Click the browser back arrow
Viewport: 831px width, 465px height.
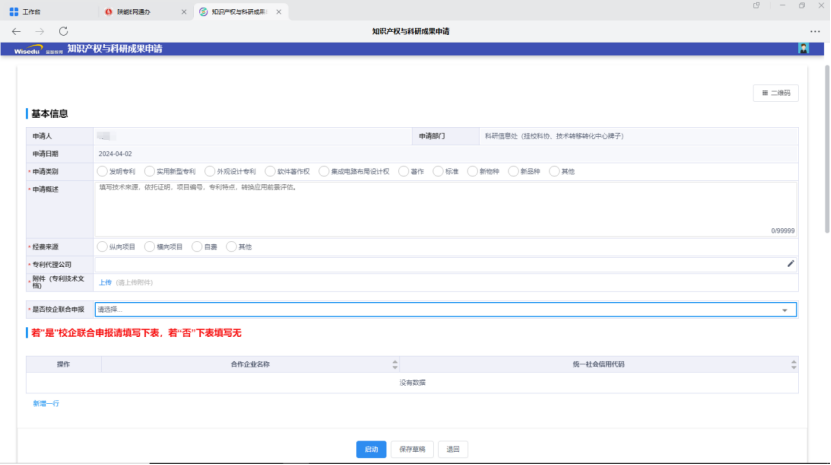(x=16, y=31)
